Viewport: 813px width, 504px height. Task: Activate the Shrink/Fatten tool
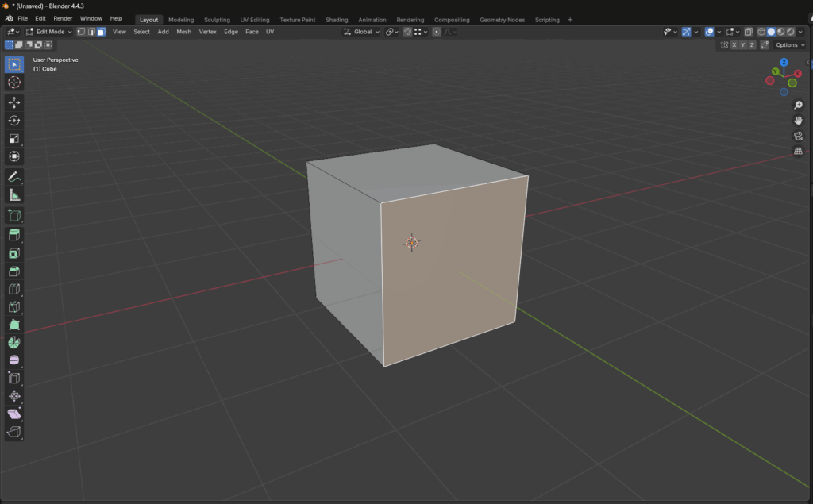tap(14, 396)
